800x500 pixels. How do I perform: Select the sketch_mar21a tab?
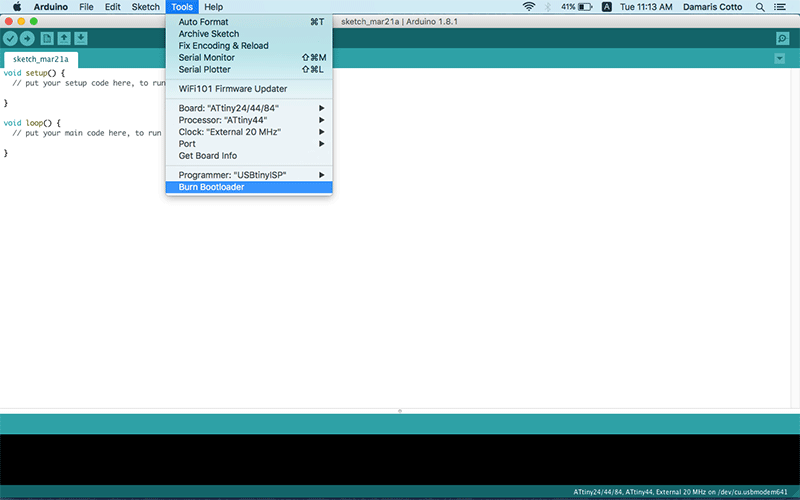point(41,59)
